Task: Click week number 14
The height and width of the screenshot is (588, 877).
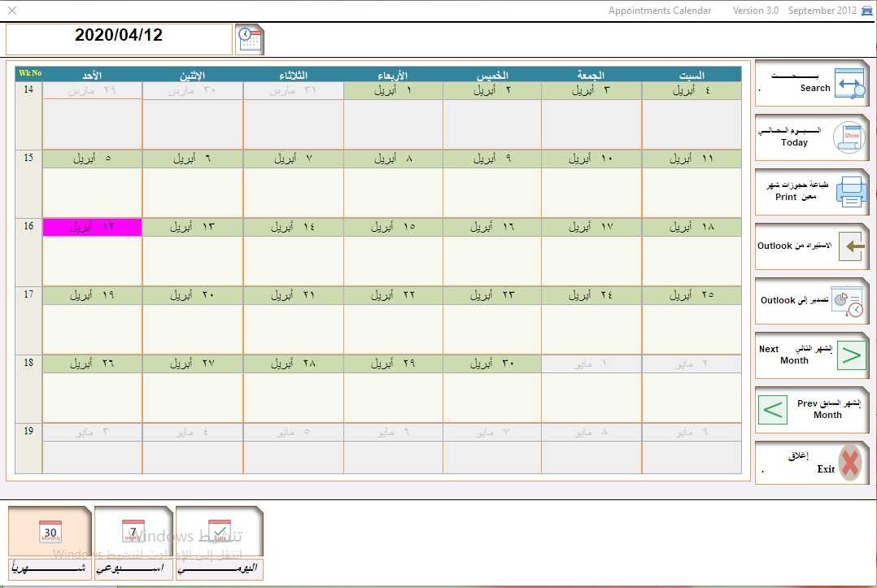Action: (28, 89)
